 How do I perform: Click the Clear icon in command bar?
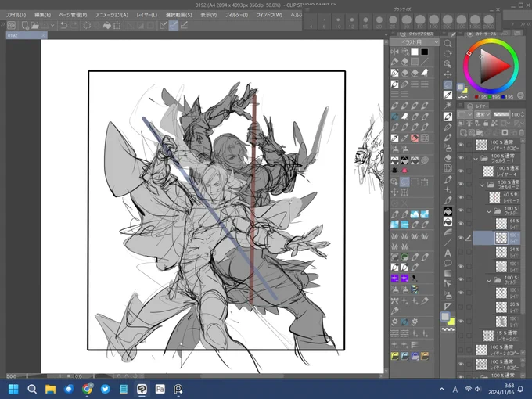point(87,26)
